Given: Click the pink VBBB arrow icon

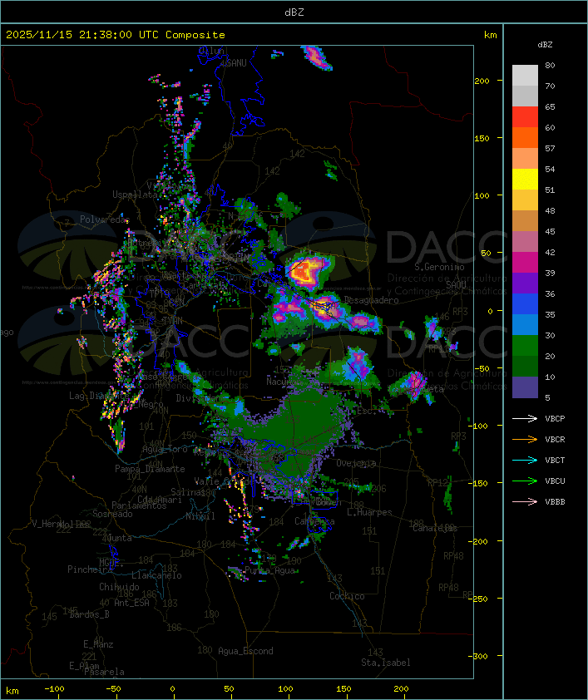Looking at the screenshot, I should click(x=525, y=501).
